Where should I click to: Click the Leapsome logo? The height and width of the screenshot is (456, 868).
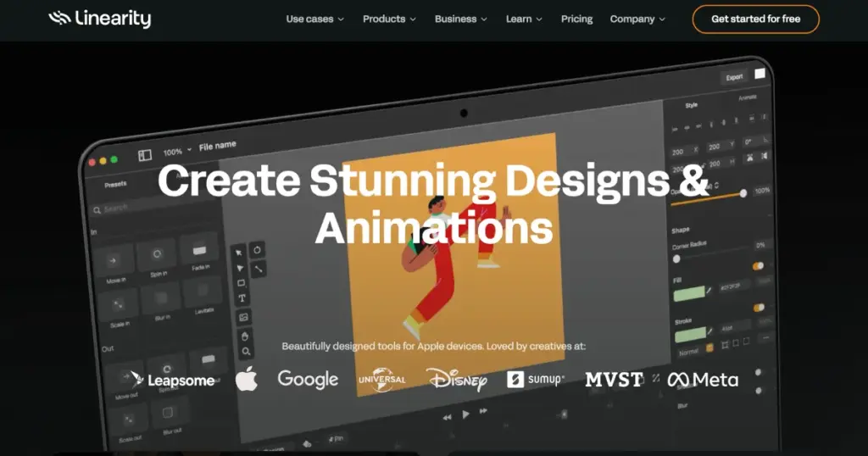pos(172,380)
